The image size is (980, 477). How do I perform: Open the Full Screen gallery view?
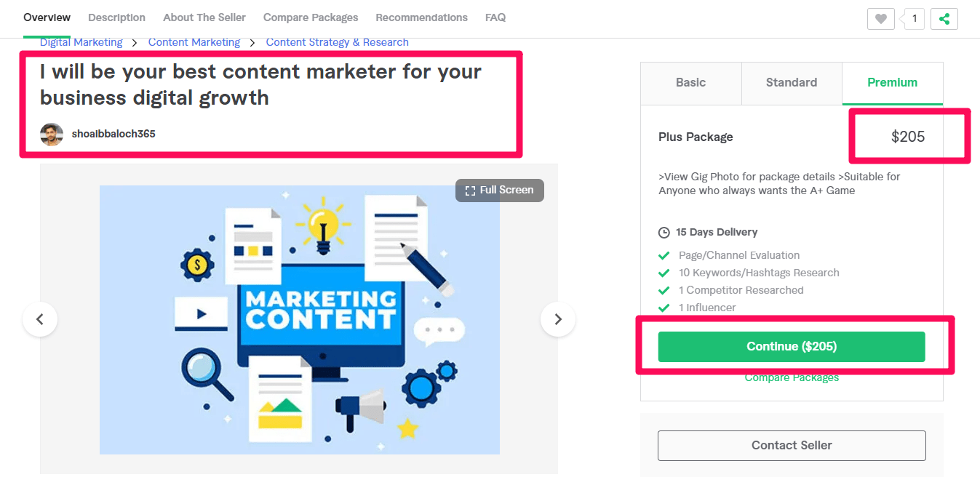500,190
